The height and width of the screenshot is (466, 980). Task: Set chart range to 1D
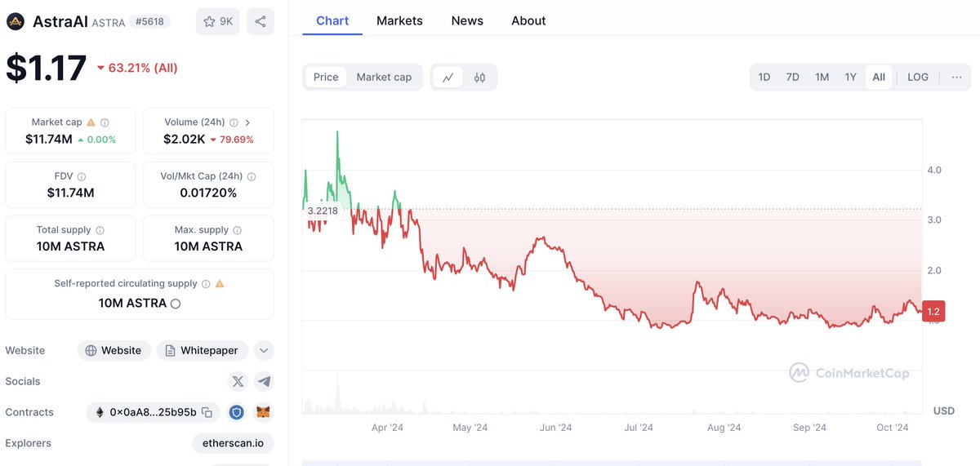(764, 78)
